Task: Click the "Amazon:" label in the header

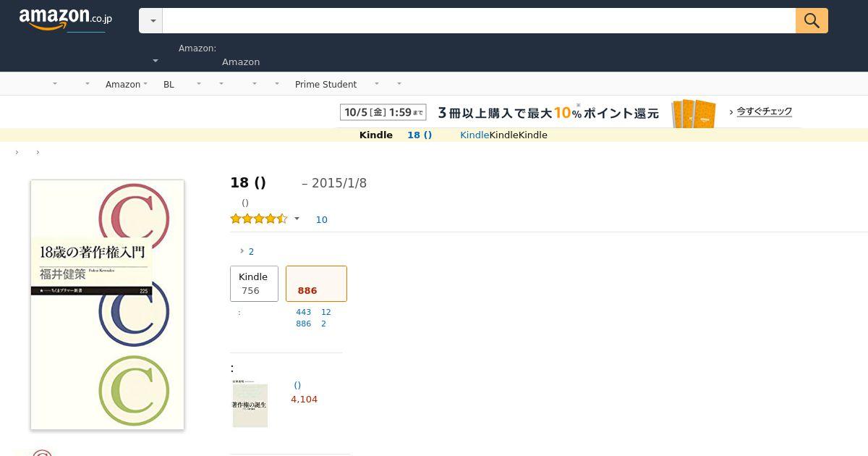Action: point(197,48)
